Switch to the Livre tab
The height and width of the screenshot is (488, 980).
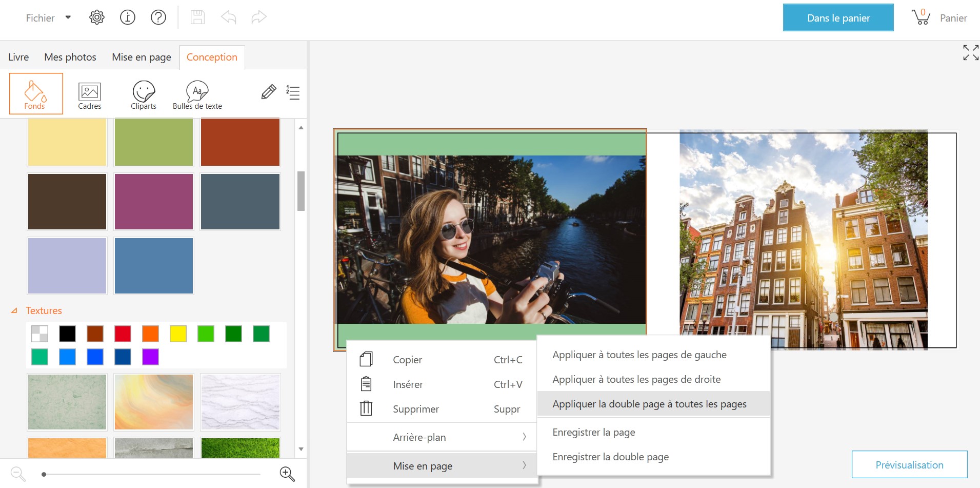(x=18, y=57)
